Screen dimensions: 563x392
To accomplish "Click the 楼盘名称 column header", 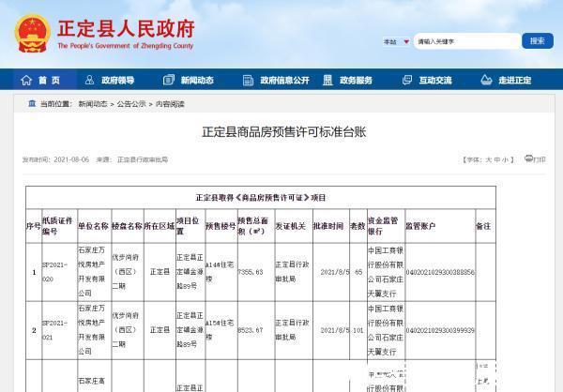I will 128,226.
